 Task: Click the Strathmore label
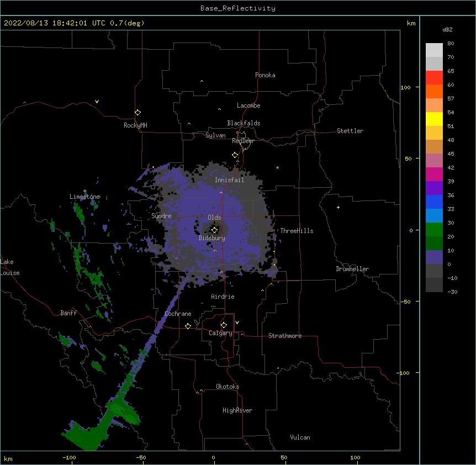(x=285, y=336)
